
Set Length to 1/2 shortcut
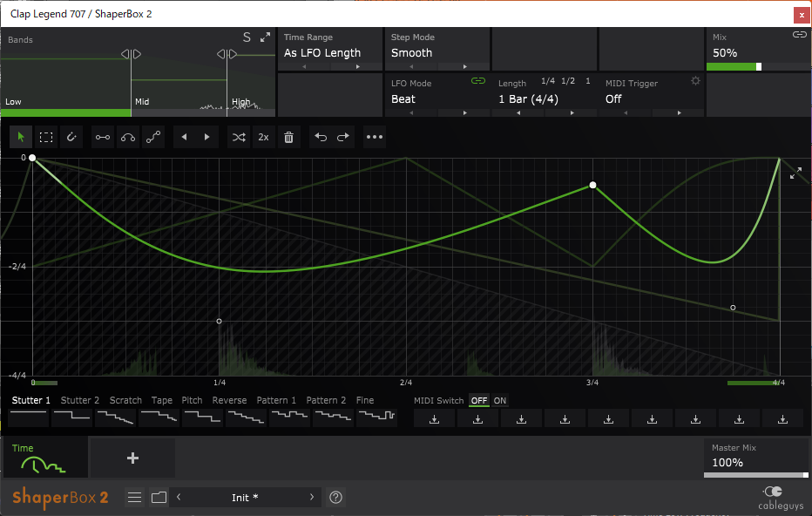pyautogui.click(x=568, y=81)
